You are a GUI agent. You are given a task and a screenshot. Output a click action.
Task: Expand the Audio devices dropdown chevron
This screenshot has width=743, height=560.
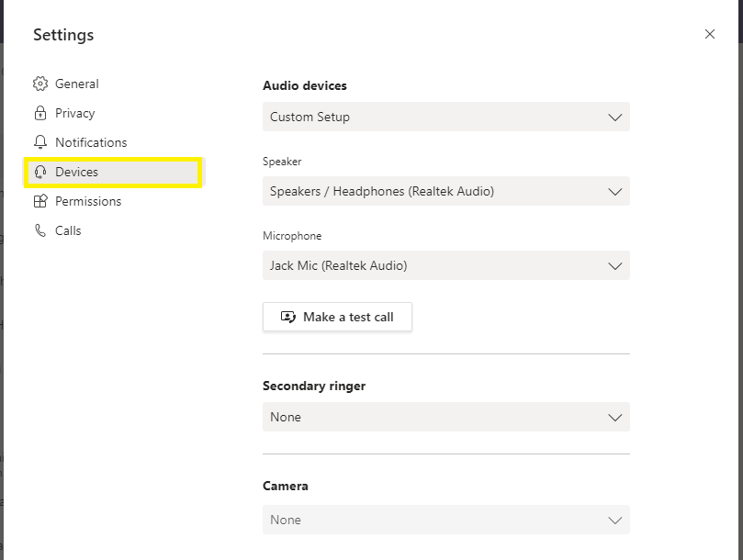point(615,118)
